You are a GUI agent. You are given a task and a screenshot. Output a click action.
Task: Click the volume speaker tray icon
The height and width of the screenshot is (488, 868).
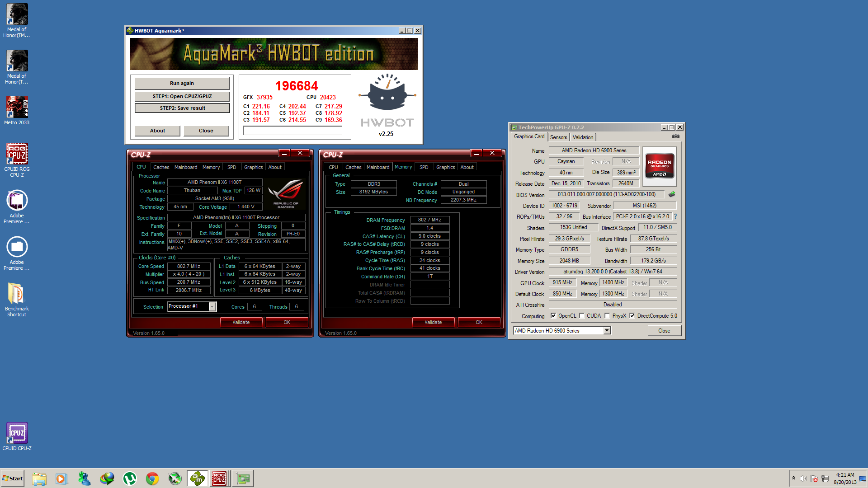point(803,479)
